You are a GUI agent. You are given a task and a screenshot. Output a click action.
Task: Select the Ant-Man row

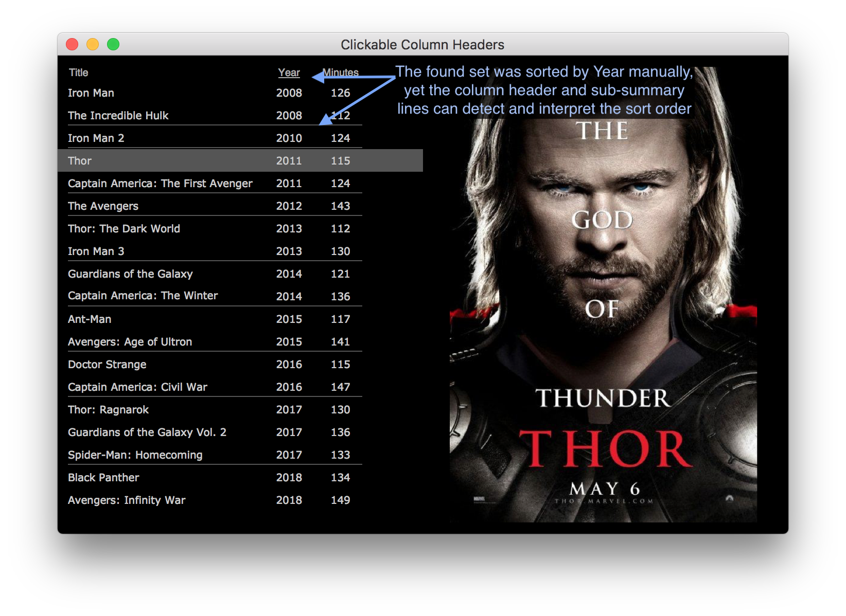(90, 319)
